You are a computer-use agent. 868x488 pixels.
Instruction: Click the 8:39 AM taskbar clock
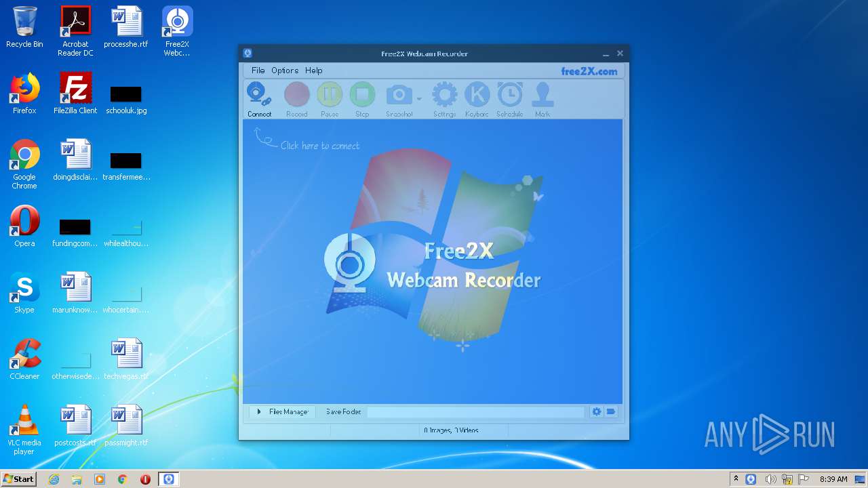tap(833, 479)
